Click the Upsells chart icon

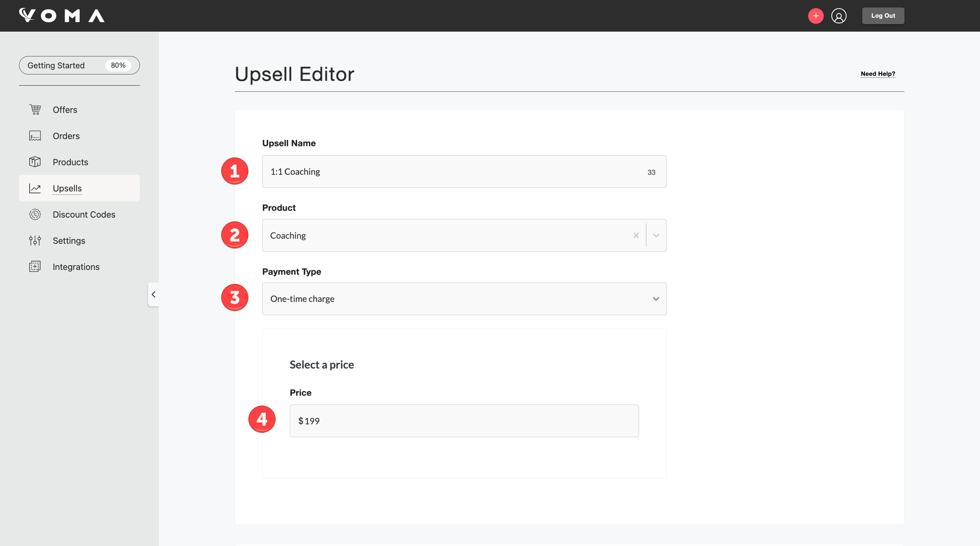tap(35, 188)
